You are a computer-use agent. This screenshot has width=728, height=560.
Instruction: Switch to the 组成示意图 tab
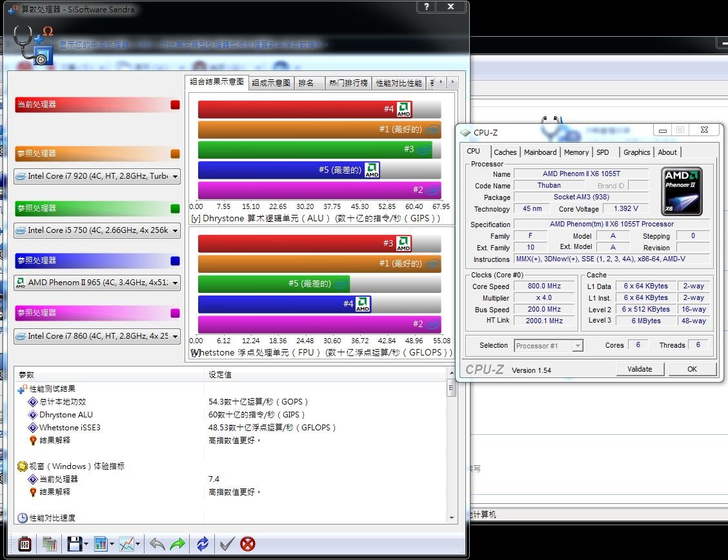click(271, 83)
